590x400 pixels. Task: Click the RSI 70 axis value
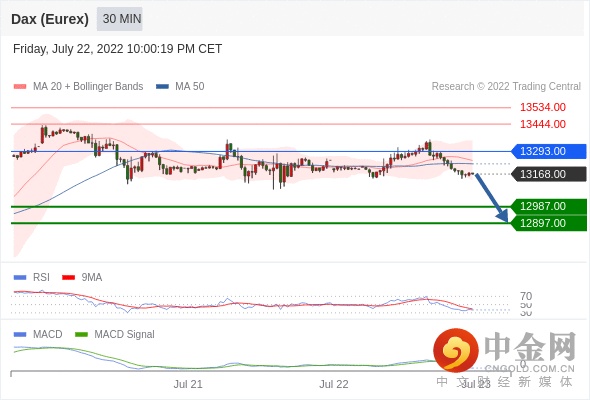click(526, 296)
